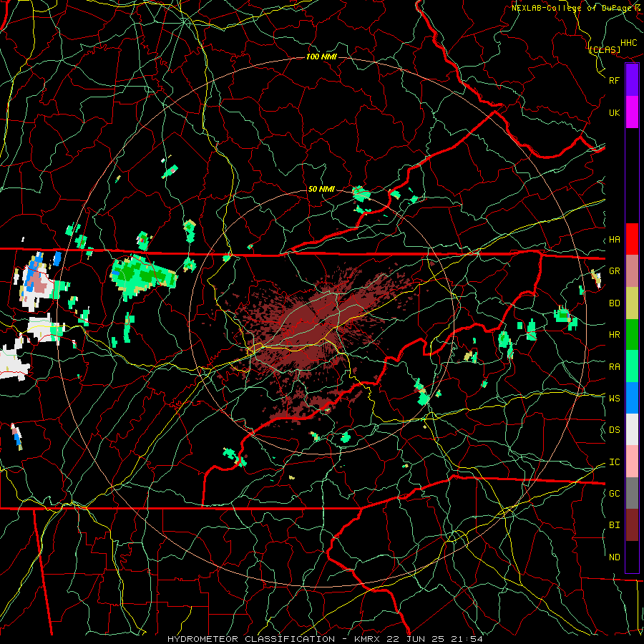Click the BI legend label
Viewport: 644px width, 644px height.
point(614,525)
